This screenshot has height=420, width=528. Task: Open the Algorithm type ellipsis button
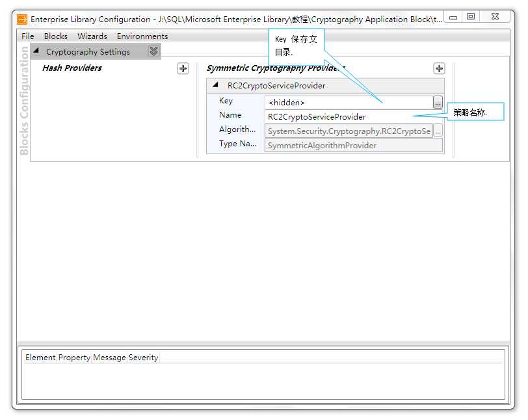[438, 131]
